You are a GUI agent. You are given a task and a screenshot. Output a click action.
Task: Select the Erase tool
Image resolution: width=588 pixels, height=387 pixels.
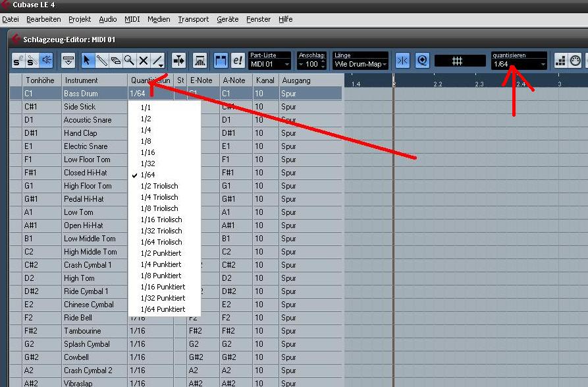pos(115,61)
